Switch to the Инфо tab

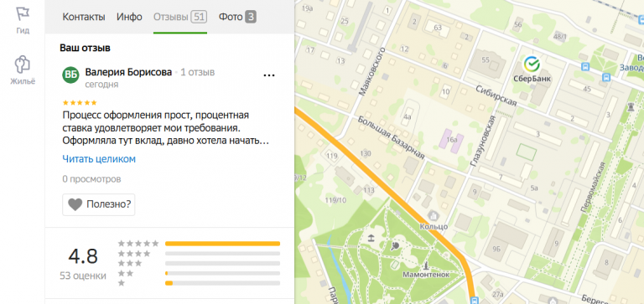click(x=129, y=17)
